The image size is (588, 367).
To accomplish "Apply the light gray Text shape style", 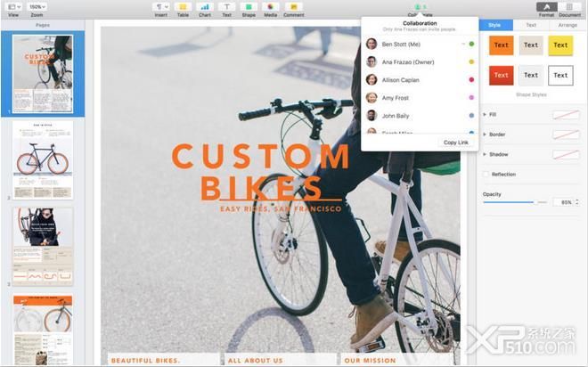I will click(531, 75).
